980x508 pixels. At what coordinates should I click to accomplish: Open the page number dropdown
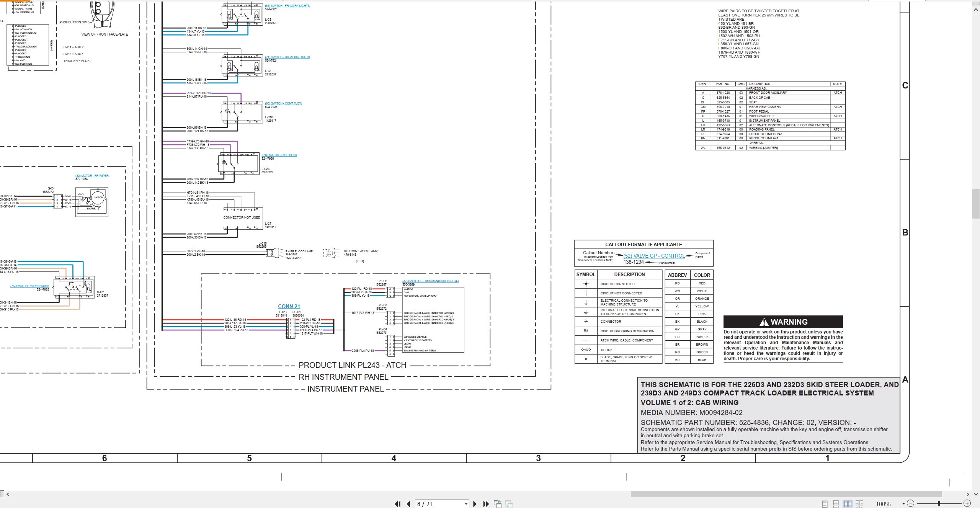pos(466,504)
